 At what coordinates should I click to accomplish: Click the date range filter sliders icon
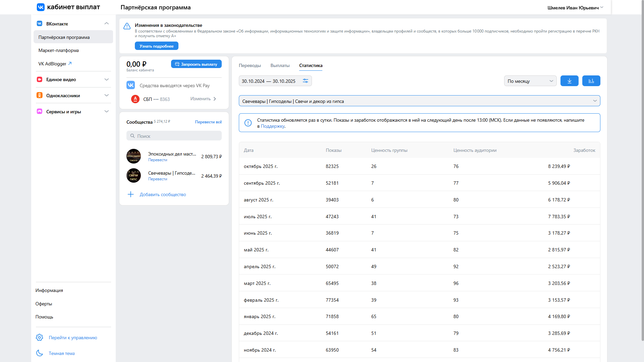click(x=305, y=81)
